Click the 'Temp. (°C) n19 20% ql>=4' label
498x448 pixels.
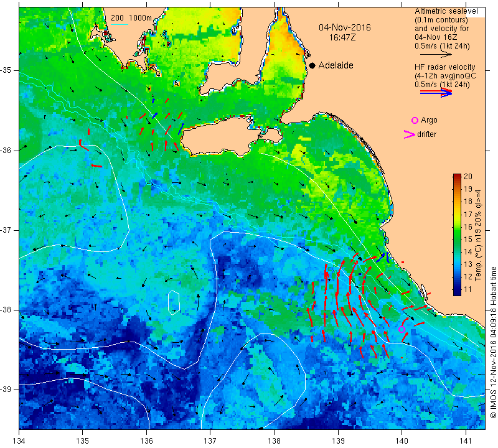pyautogui.click(x=477, y=235)
